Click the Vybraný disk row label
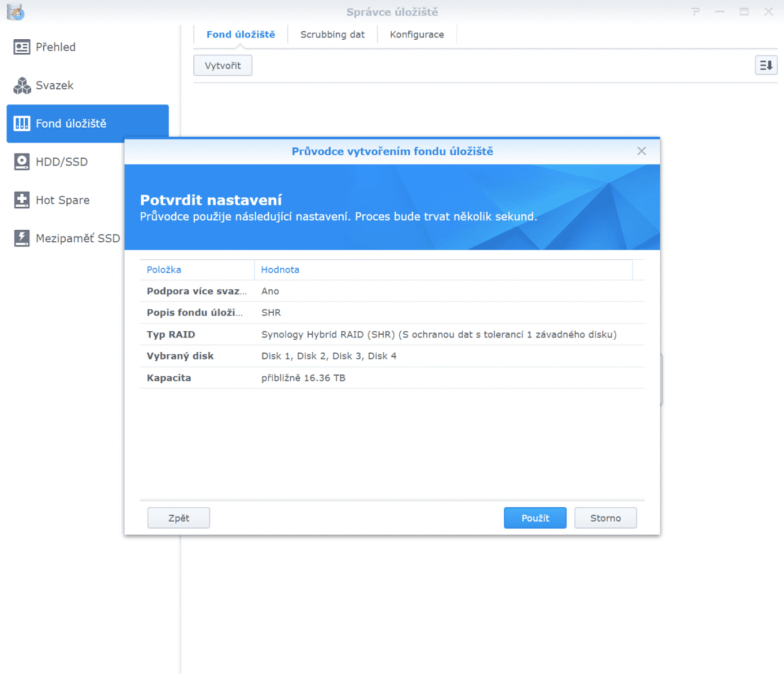This screenshot has height=674, width=784. pos(180,356)
